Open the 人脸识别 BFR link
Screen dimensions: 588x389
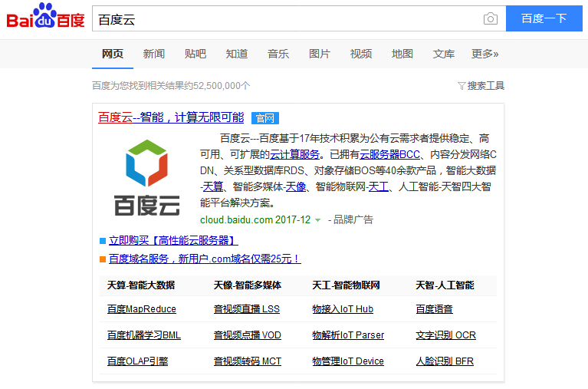pyautogui.click(x=445, y=361)
